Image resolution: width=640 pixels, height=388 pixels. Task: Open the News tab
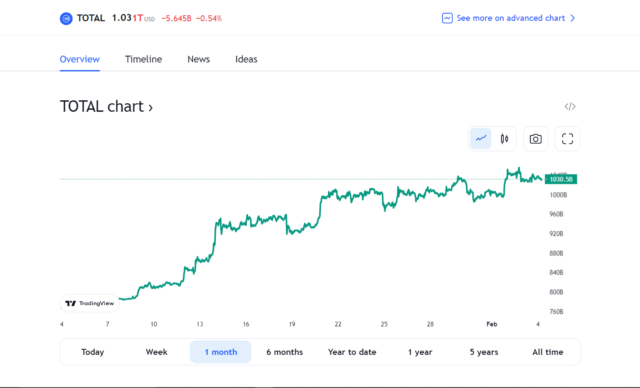tap(198, 59)
